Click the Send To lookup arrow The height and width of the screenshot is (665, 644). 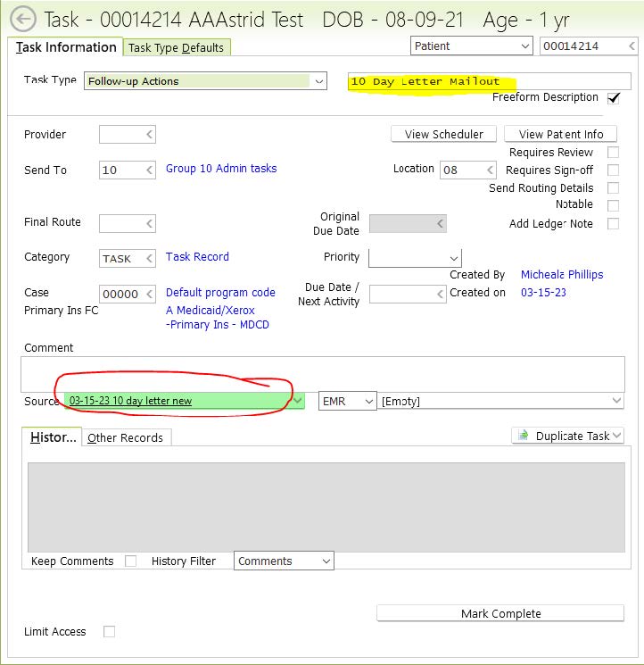(x=149, y=170)
